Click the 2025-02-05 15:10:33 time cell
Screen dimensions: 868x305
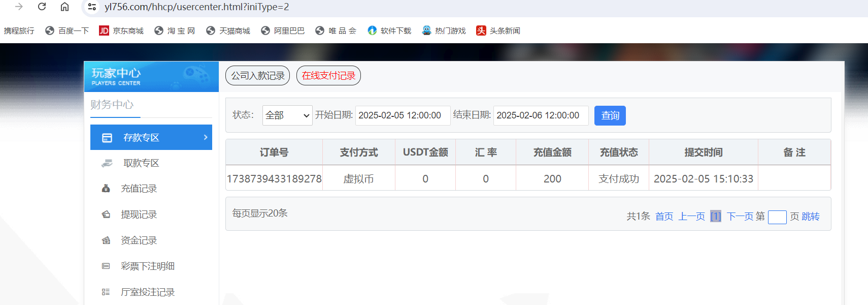[704, 179]
